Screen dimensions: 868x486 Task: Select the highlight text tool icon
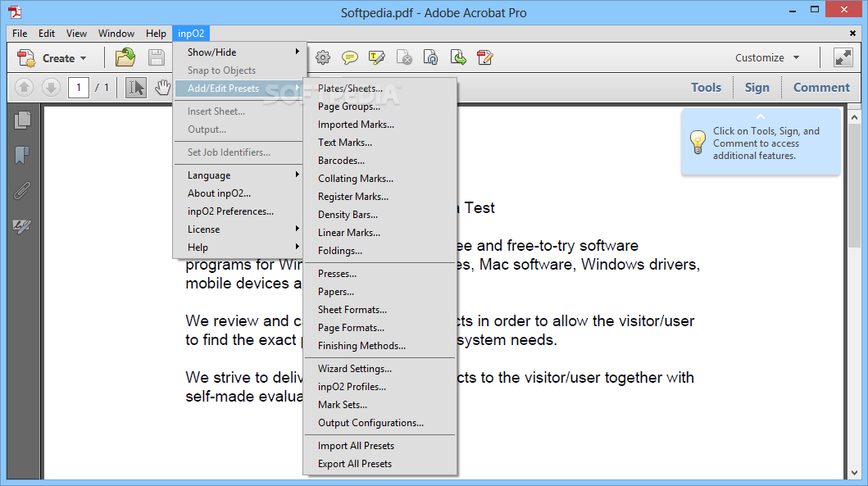pyautogui.click(x=376, y=57)
